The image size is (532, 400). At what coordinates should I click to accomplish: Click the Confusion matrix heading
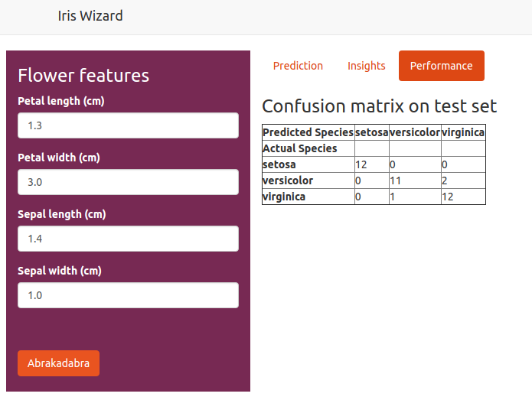pyautogui.click(x=380, y=106)
